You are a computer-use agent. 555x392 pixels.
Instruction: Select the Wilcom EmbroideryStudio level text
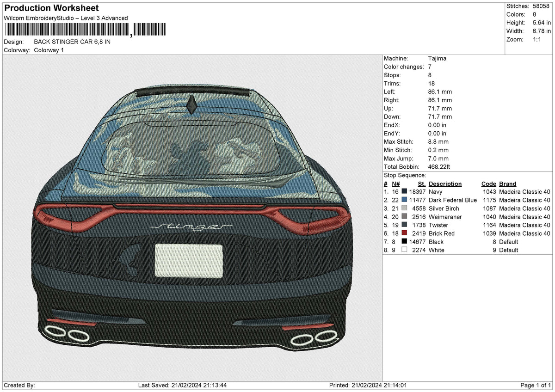[66, 18]
